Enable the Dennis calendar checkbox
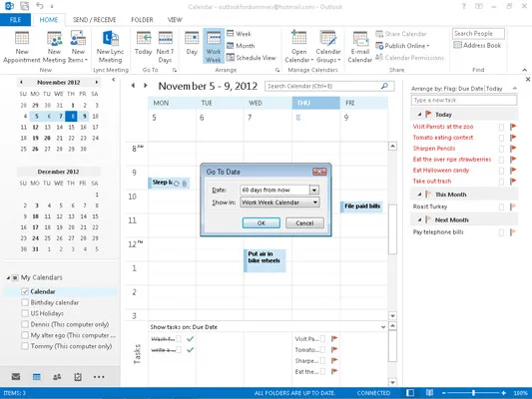The image size is (532, 399). click(25, 324)
